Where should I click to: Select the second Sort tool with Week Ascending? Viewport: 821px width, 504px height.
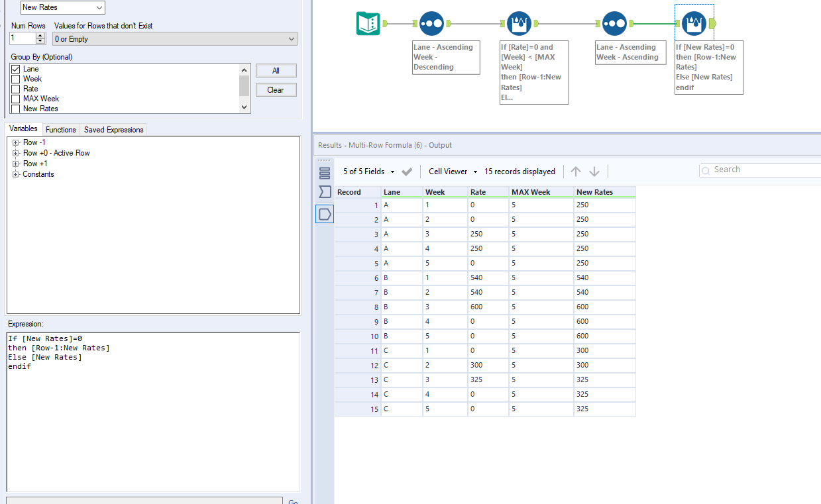[x=614, y=23]
